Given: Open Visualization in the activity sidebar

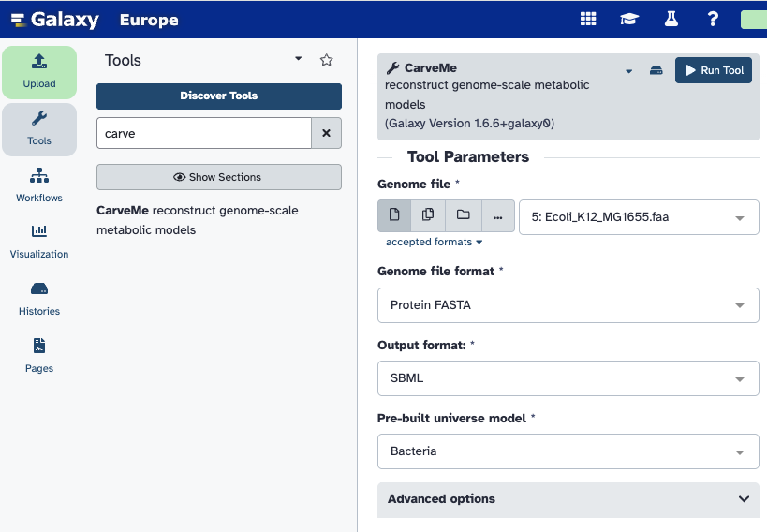Looking at the screenshot, I should point(39,243).
